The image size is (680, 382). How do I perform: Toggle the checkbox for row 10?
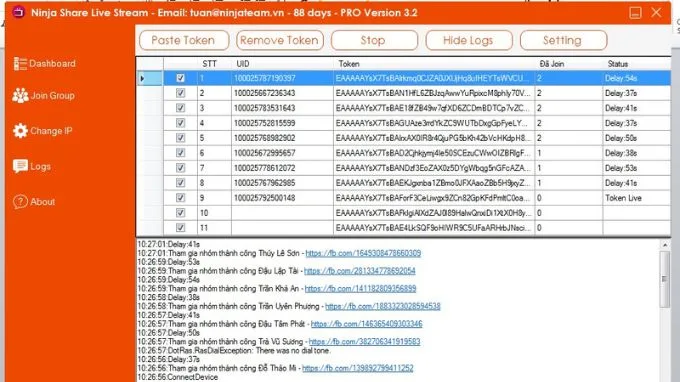(180, 212)
